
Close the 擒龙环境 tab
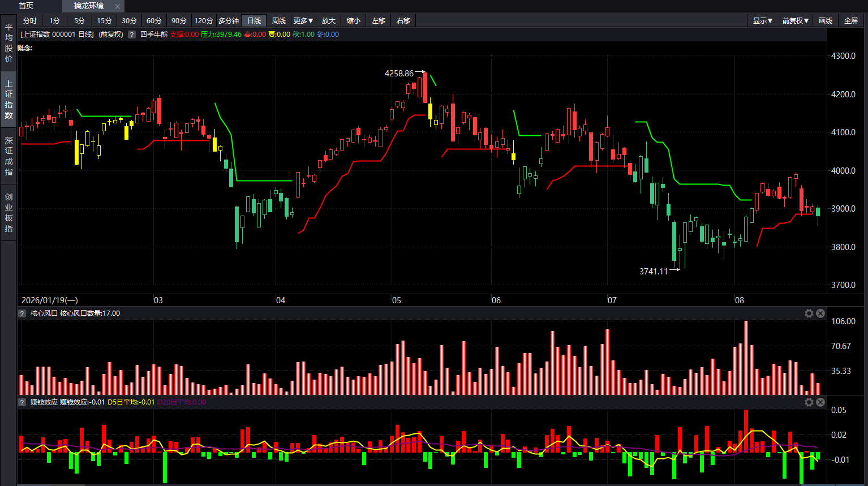coord(117,6)
